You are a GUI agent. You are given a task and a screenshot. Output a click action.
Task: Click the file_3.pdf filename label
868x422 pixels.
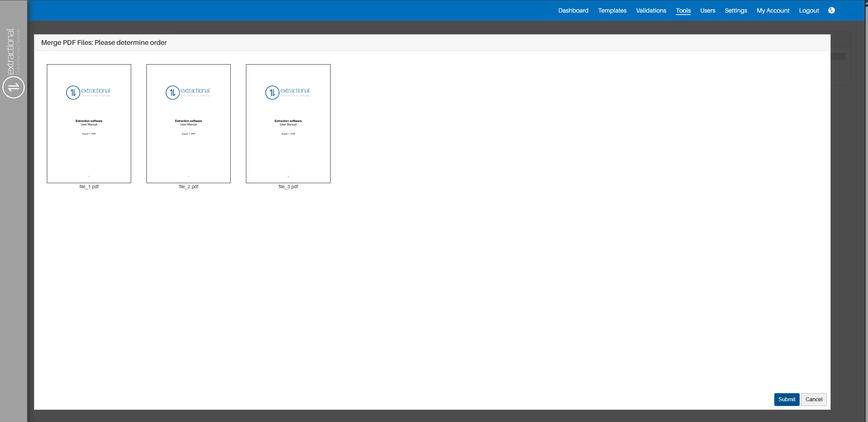pos(288,187)
